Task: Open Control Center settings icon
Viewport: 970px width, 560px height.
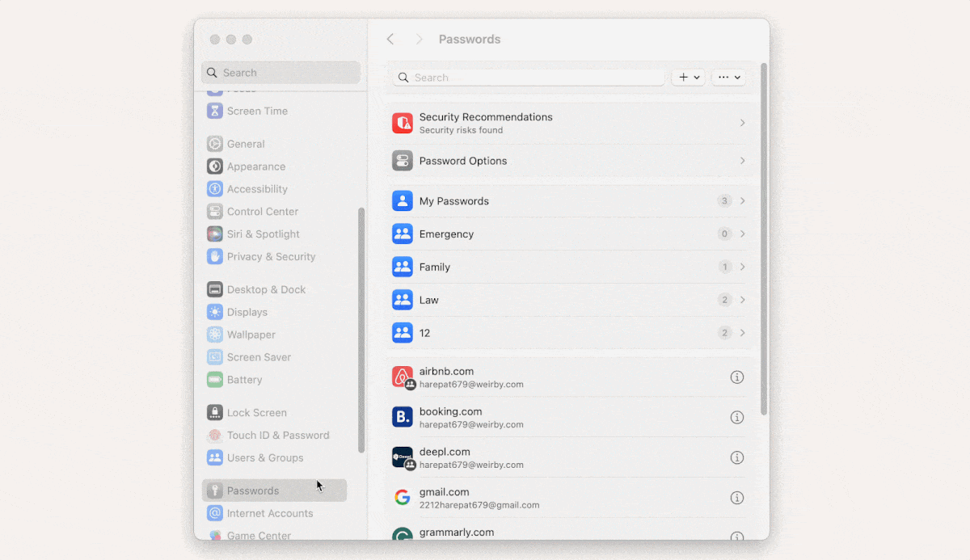Action: click(214, 212)
